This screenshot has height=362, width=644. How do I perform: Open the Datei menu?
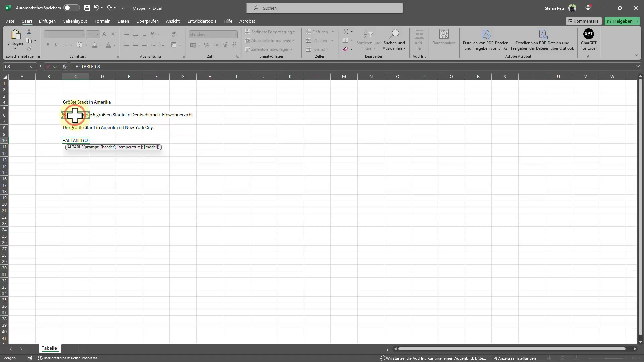[x=10, y=21]
